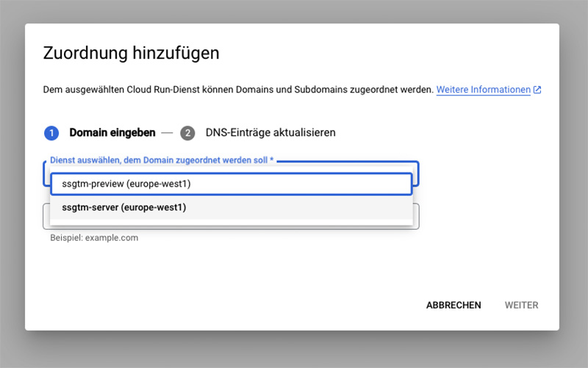588x368 pixels.
Task: Click the external link icon after Weitere Informationen
Action: [537, 90]
